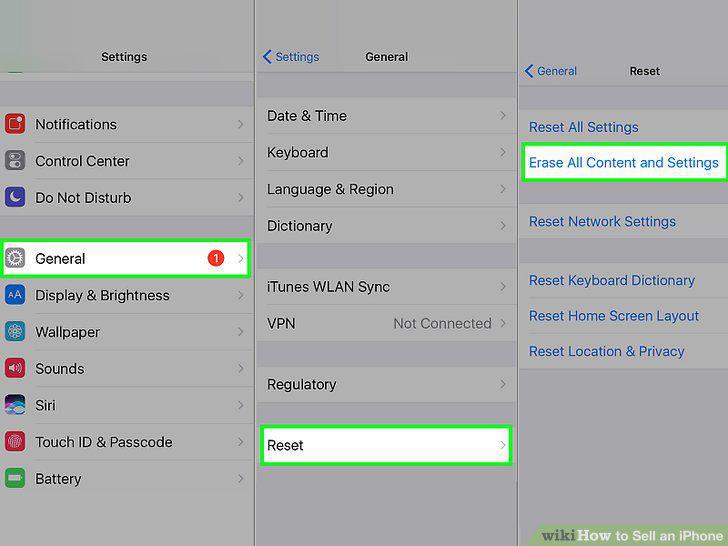The image size is (728, 546).
Task: Tap the Wallpaper flower icon
Action: coord(15,332)
